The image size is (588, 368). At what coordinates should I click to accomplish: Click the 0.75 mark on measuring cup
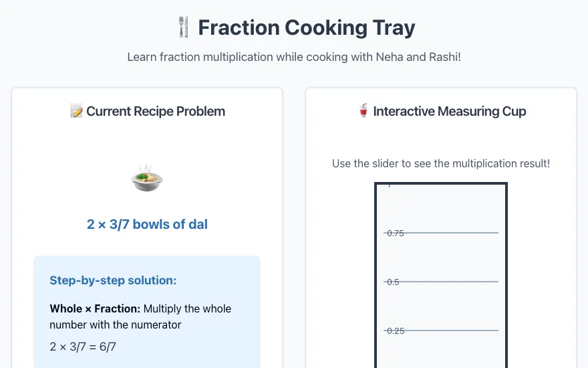396,234
